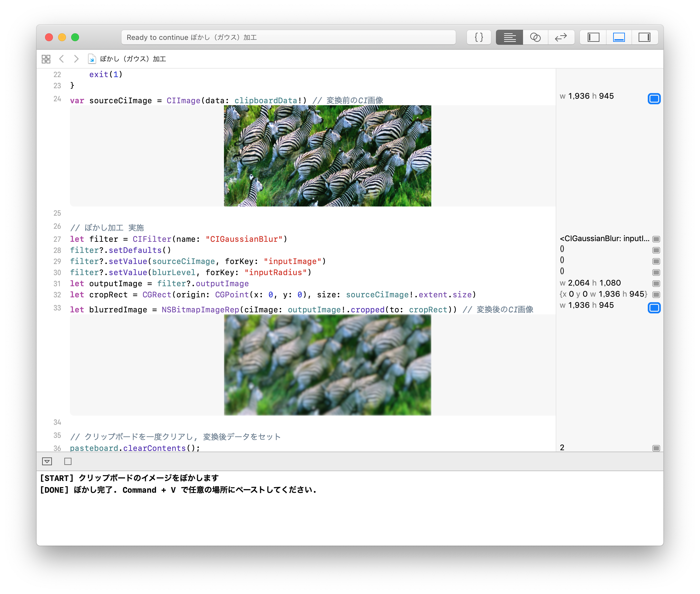
Task: Show result for outputImage w 2,064 line
Action: [656, 284]
